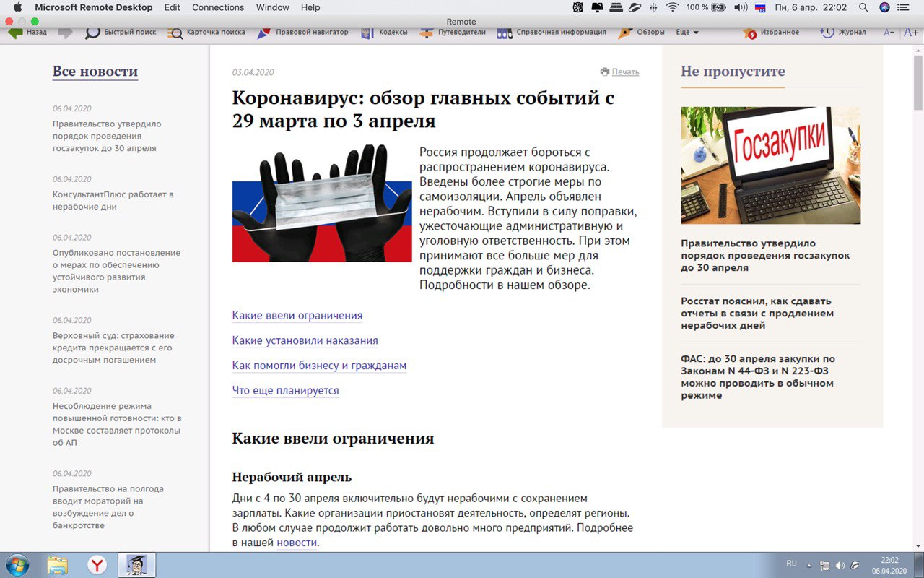
Task: Expand the Еще dropdown in toolbar
Action: point(687,33)
